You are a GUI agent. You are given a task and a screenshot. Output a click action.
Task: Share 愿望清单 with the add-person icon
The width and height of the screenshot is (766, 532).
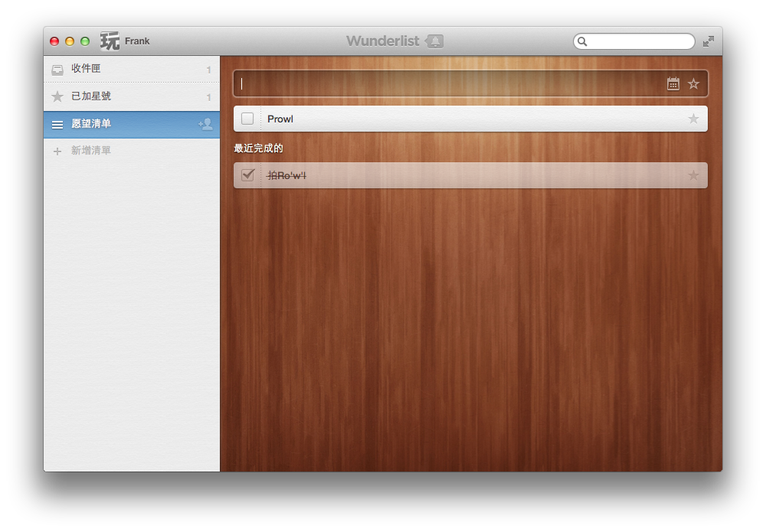pos(205,125)
